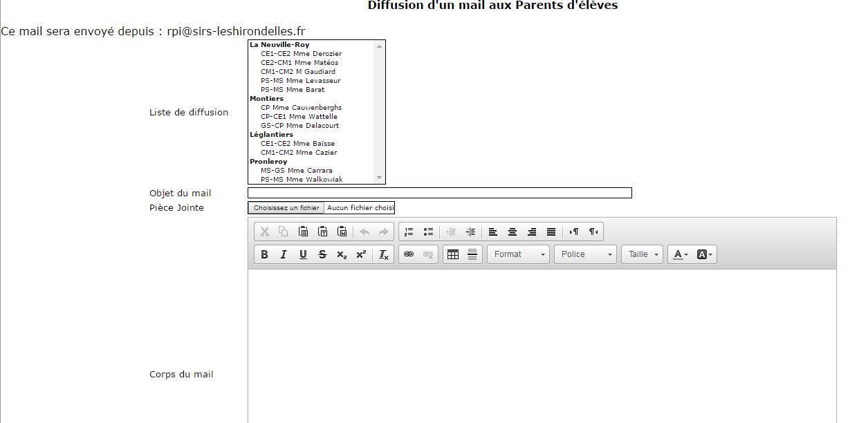Apply italic formatting to text

click(x=284, y=254)
